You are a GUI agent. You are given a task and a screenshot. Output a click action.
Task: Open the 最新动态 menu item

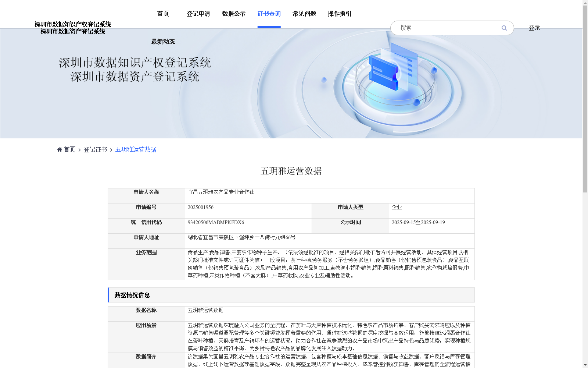click(x=163, y=42)
